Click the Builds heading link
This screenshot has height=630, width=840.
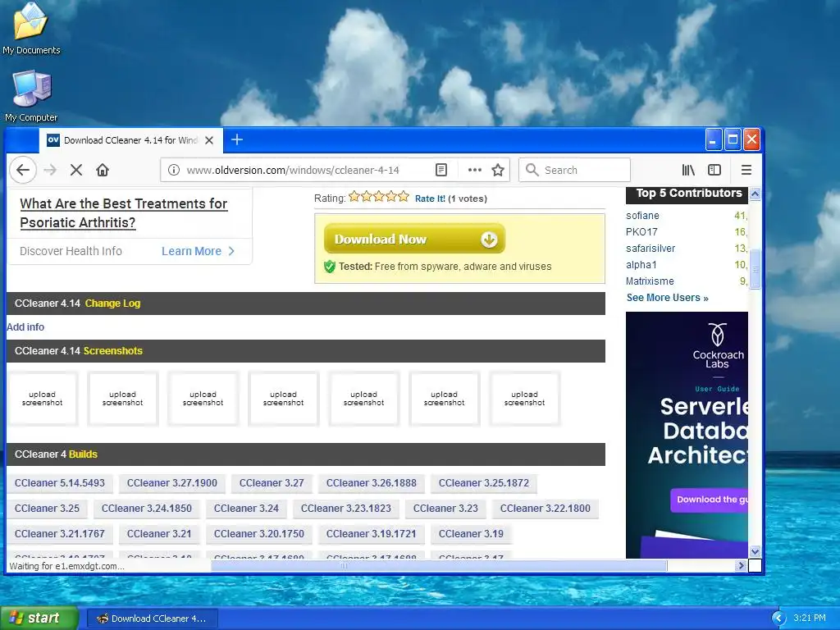(x=83, y=454)
